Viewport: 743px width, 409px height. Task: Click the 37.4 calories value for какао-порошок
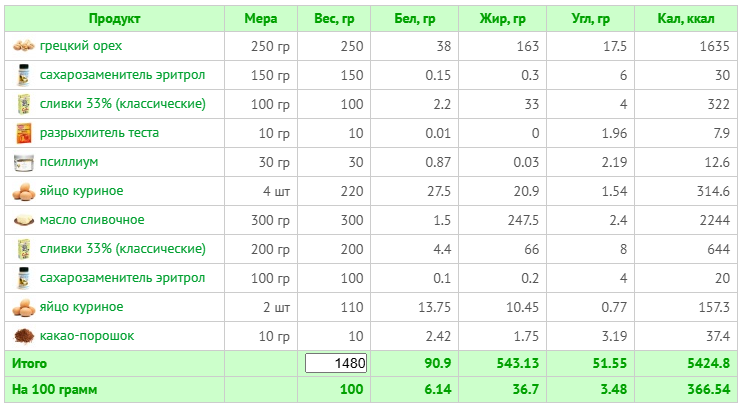[718, 336]
